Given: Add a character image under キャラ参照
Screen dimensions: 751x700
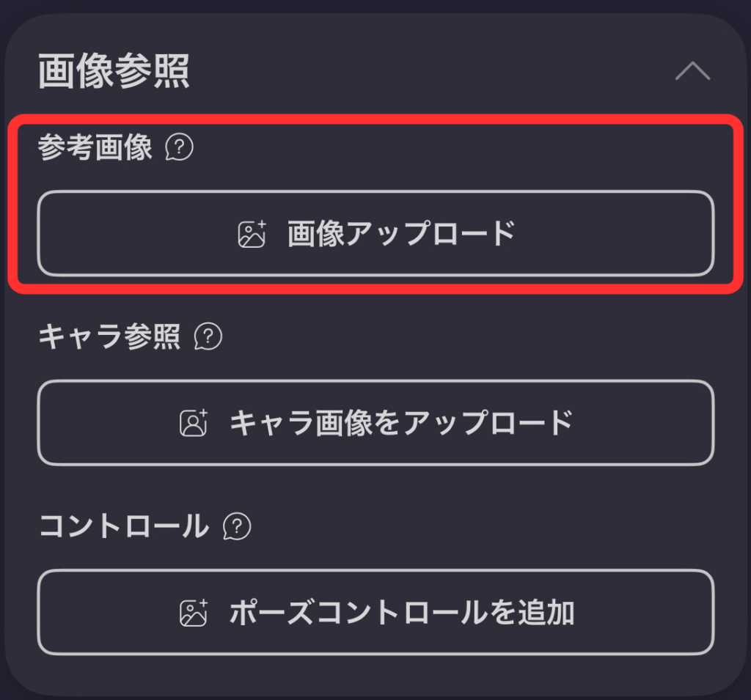Looking at the screenshot, I should click(375, 423).
